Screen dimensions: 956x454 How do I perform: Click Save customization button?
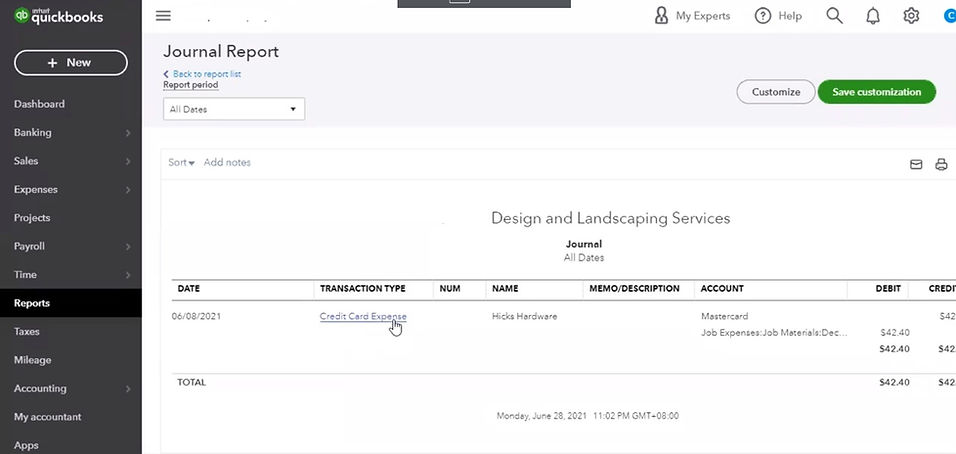point(877,92)
